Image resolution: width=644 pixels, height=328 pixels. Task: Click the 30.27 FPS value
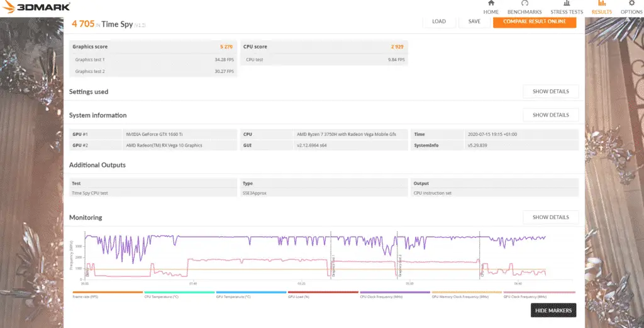tap(225, 72)
